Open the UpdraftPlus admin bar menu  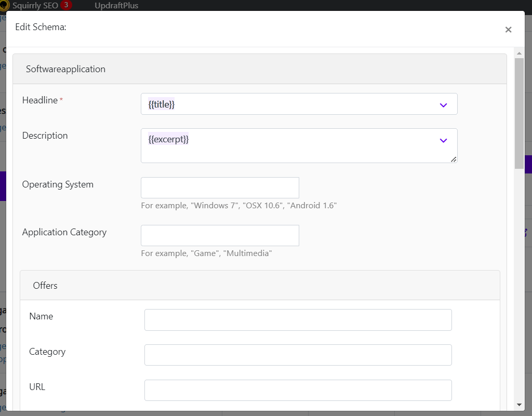(x=116, y=5)
